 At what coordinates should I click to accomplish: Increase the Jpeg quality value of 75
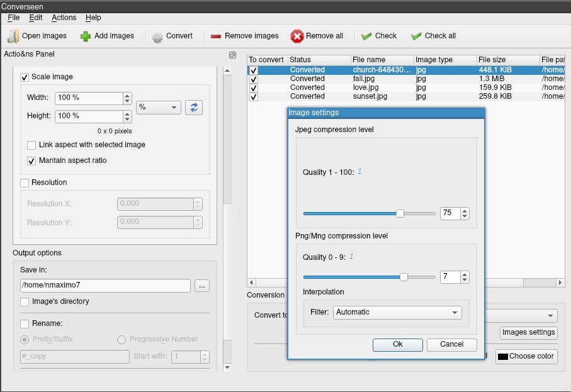[465, 210]
